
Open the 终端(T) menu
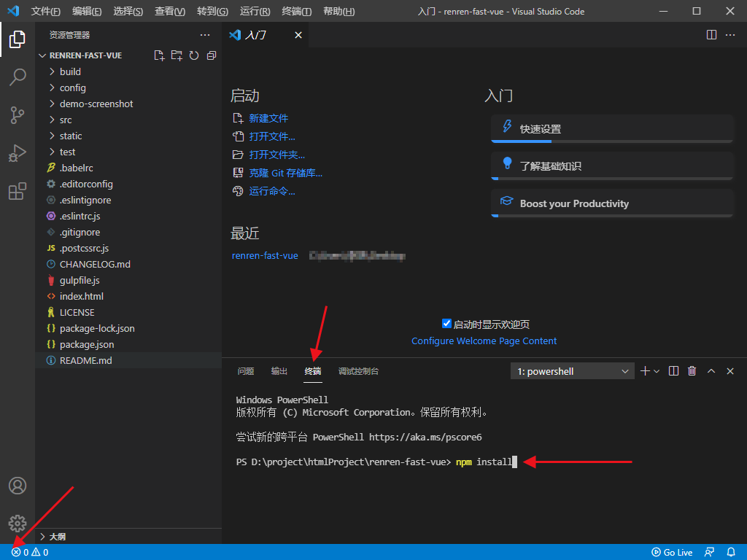click(296, 11)
